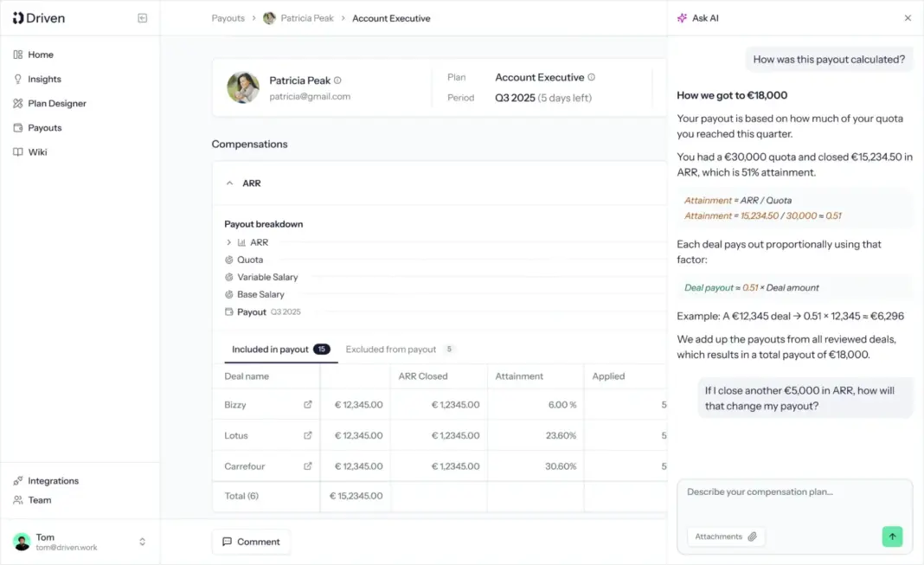Click the Home sidebar icon
This screenshot has height=565, width=924.
pyautogui.click(x=17, y=55)
